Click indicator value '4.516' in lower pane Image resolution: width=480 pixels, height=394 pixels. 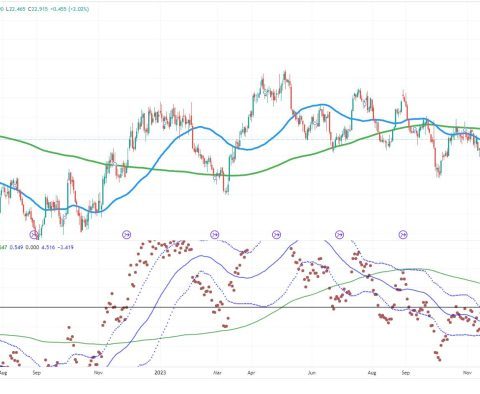click(x=48, y=247)
